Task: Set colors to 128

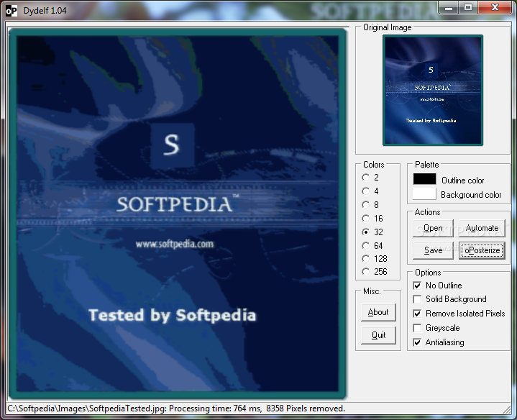Action: pos(366,258)
